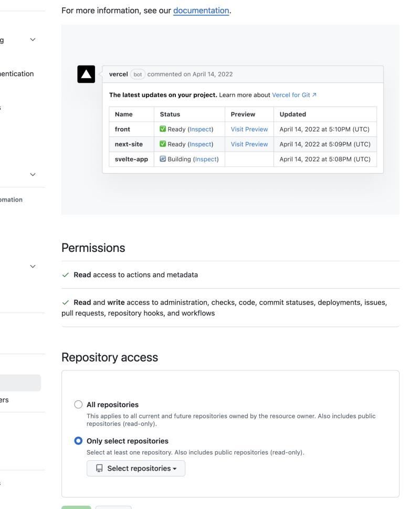Click the next-site project name cell
Screen dimensions: 420x509
click(x=132, y=144)
